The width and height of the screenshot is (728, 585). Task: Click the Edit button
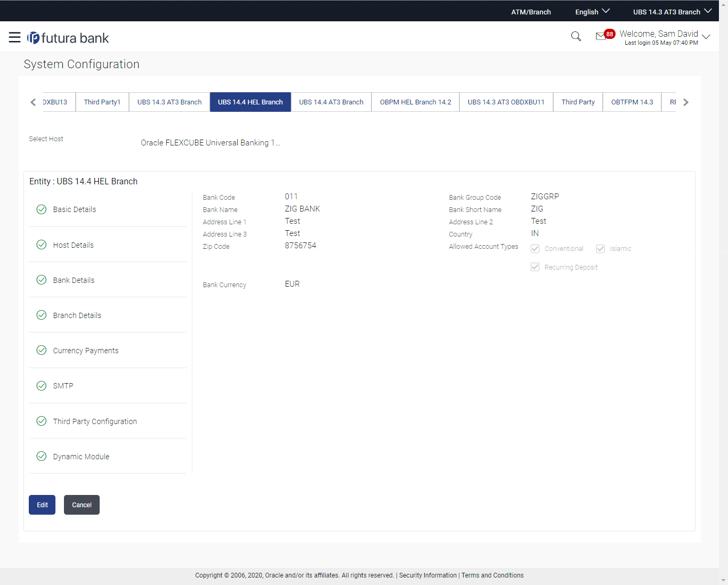42,505
